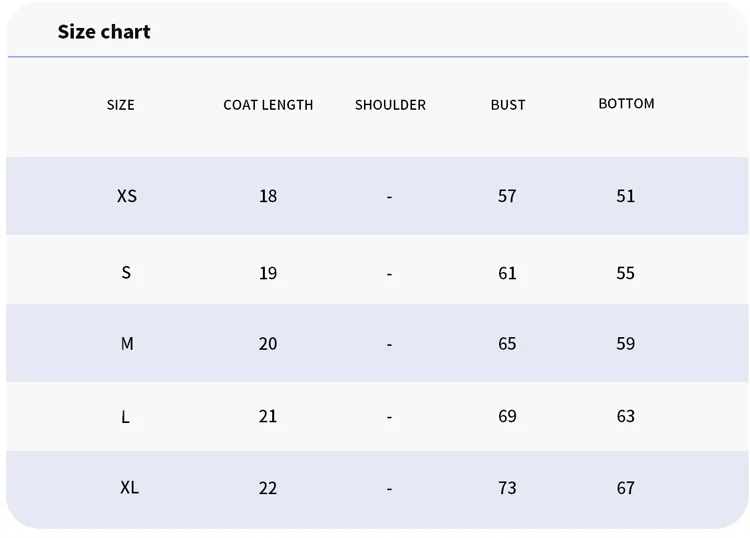The image size is (750, 538).
Task: Click the BOTTOM column header
Action: (x=626, y=103)
